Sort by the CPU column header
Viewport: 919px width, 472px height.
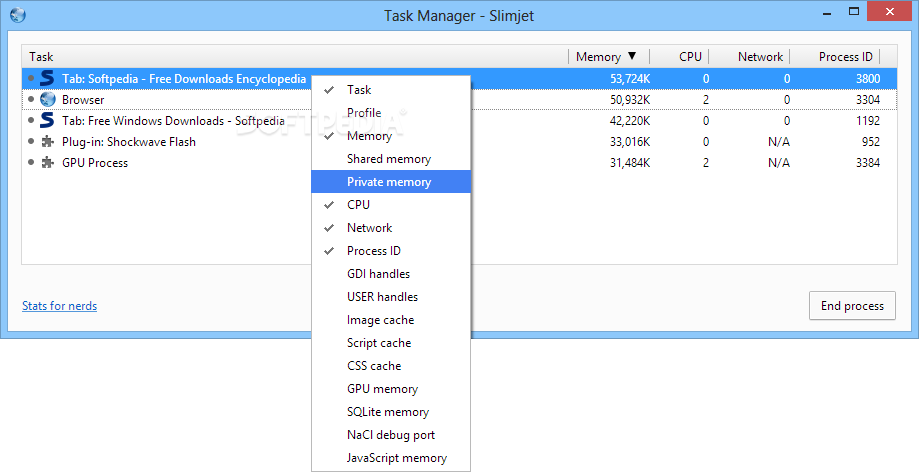tap(679, 56)
